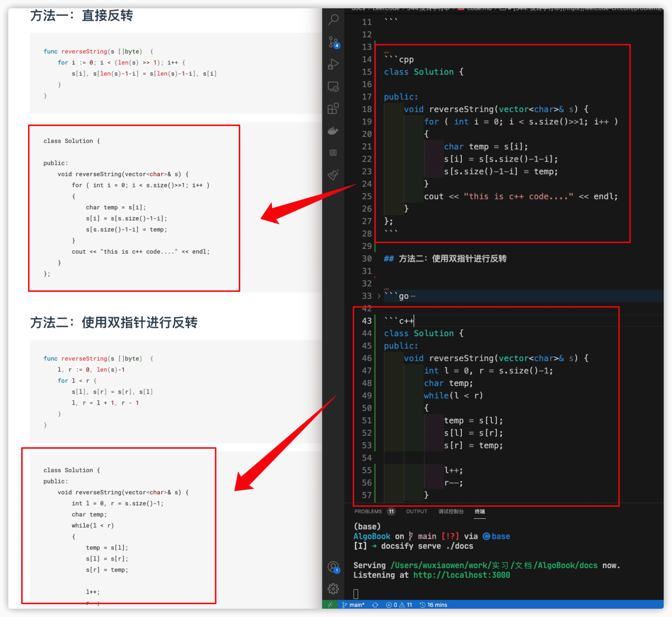672x617 pixels.
Task: Click the 16 mins time tracker status
Action: tap(433, 605)
